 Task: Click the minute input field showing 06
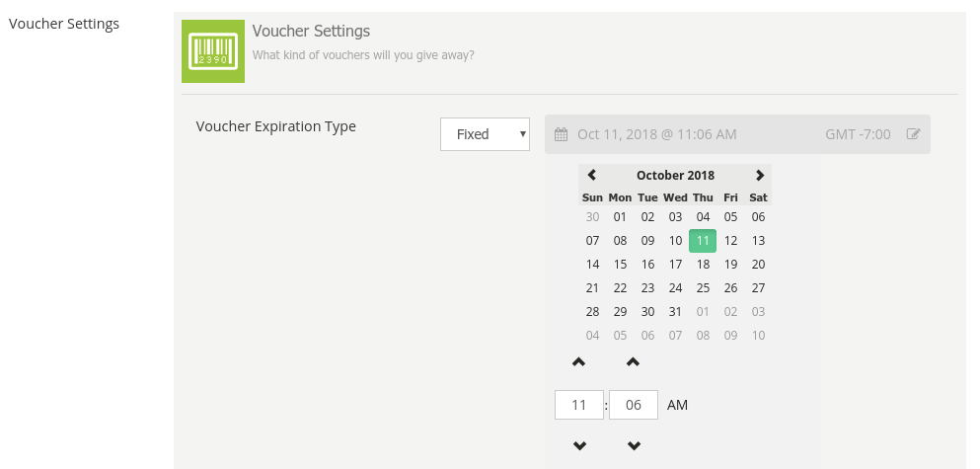pyautogui.click(x=634, y=405)
